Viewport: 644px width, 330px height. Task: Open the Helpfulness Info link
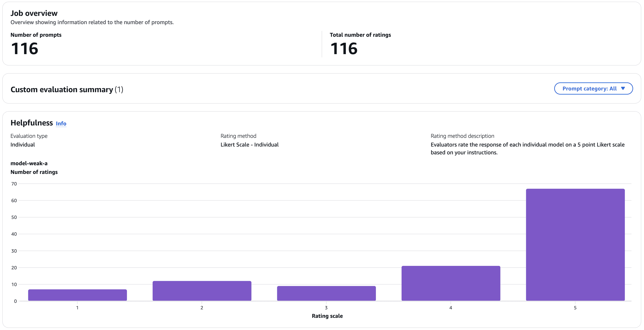61,123
